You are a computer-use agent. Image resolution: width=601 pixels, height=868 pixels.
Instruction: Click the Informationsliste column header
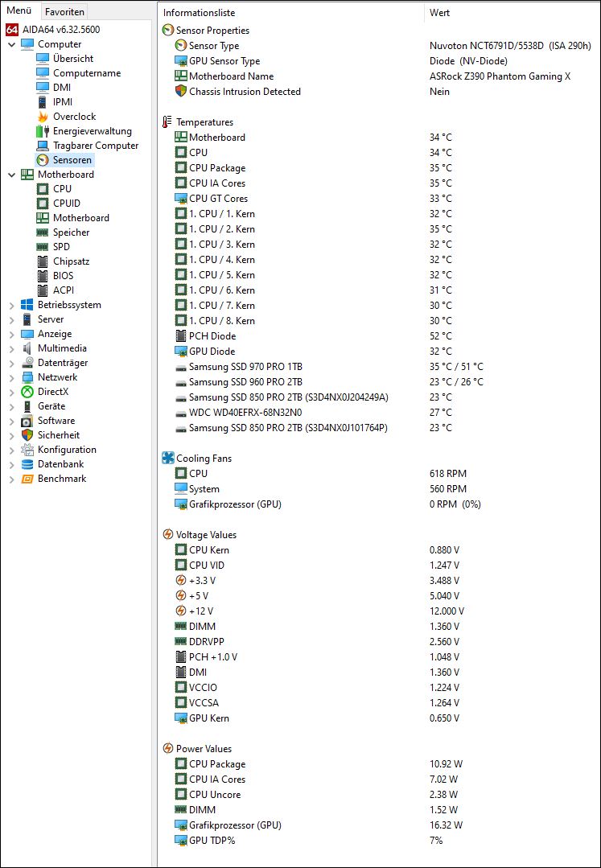pyautogui.click(x=291, y=13)
